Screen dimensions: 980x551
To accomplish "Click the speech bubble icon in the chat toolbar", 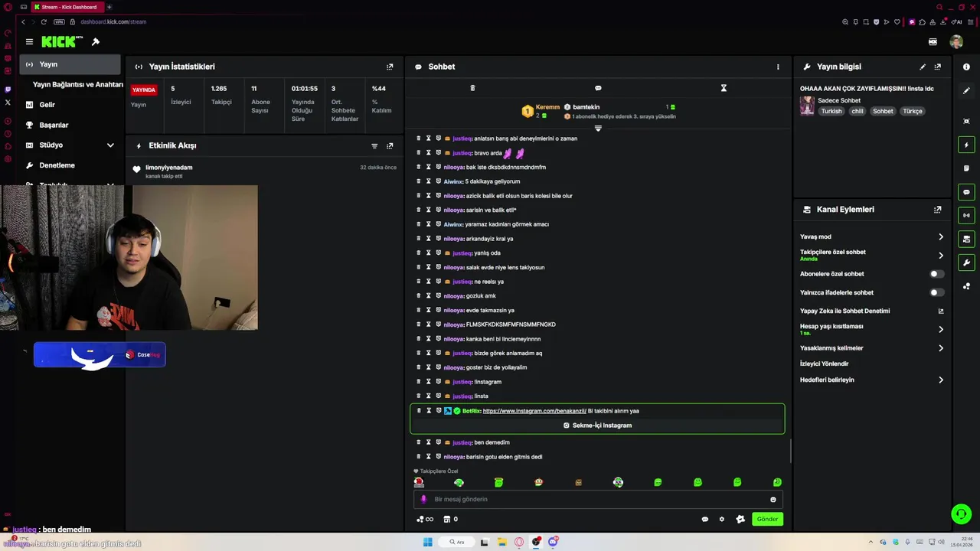I will click(598, 88).
